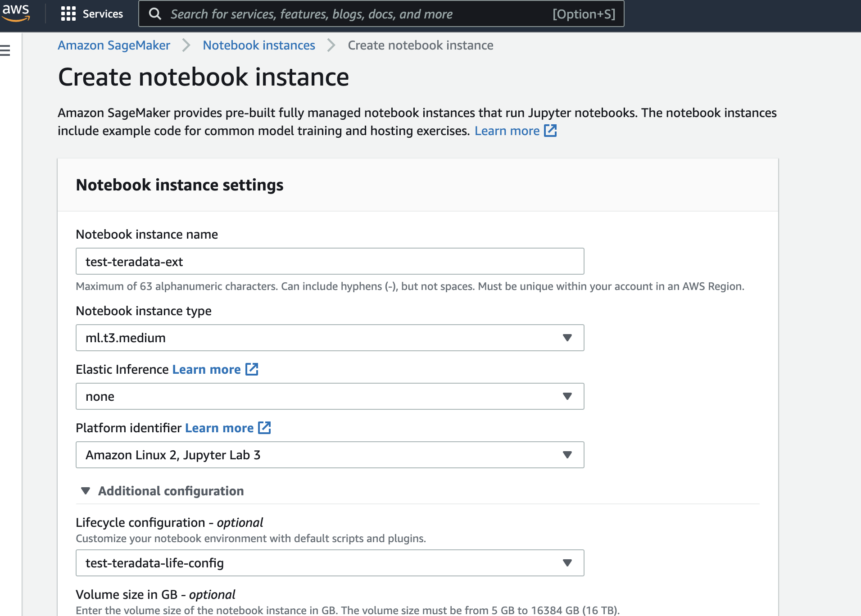Open the Services grid menu
Screen dimensions: 861x616
(68, 14)
